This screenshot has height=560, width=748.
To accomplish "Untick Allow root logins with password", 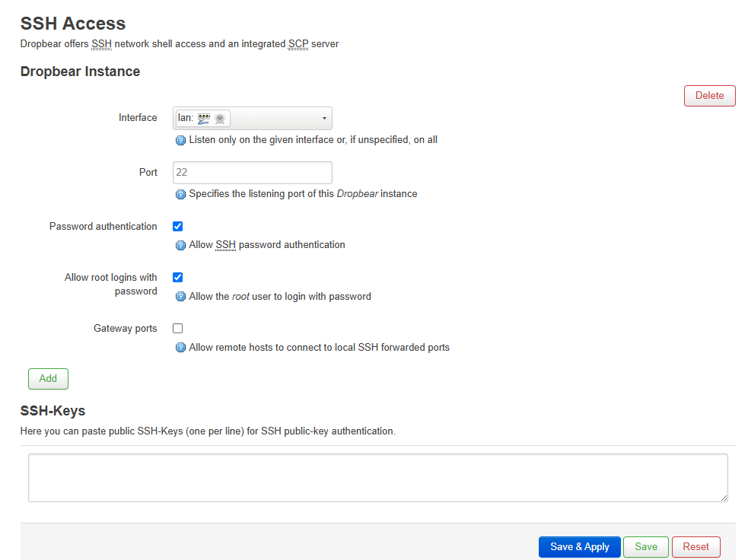I will (177, 277).
